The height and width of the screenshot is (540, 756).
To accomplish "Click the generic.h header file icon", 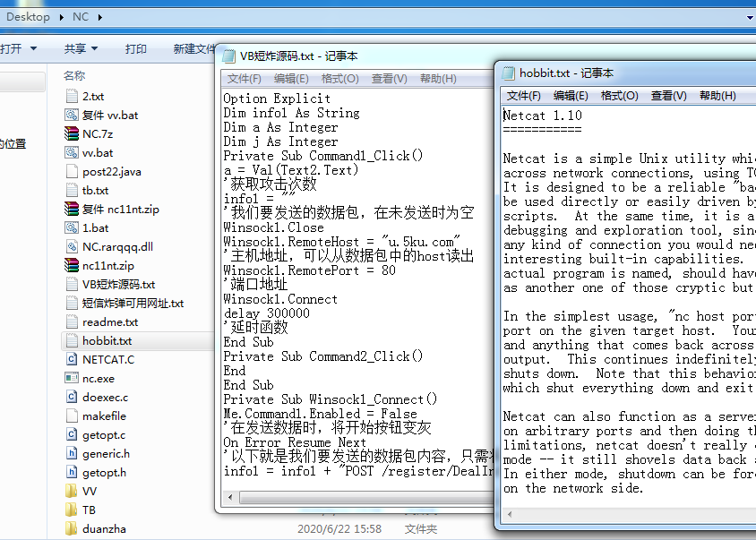I will (x=72, y=453).
